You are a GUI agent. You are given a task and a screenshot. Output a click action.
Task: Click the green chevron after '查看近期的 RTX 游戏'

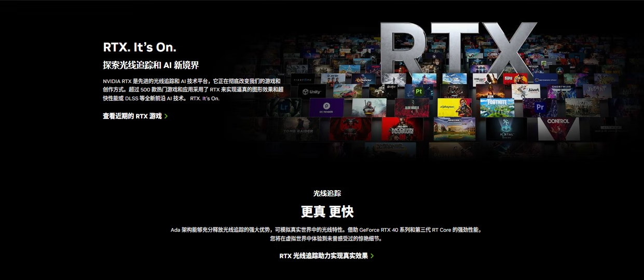[x=166, y=116]
